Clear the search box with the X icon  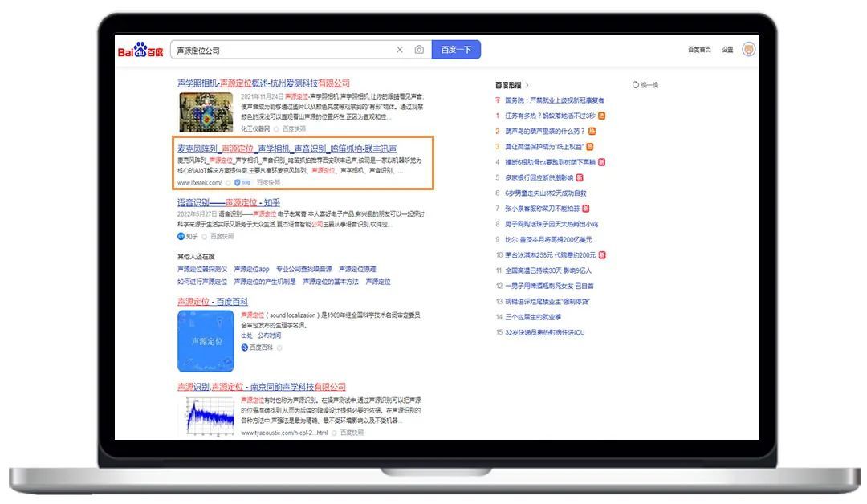click(x=400, y=50)
